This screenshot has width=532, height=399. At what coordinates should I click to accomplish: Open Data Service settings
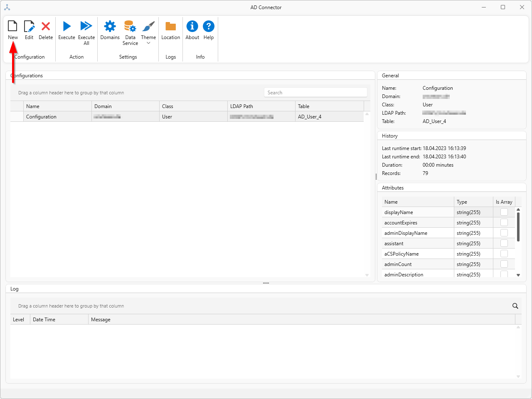[x=130, y=33]
